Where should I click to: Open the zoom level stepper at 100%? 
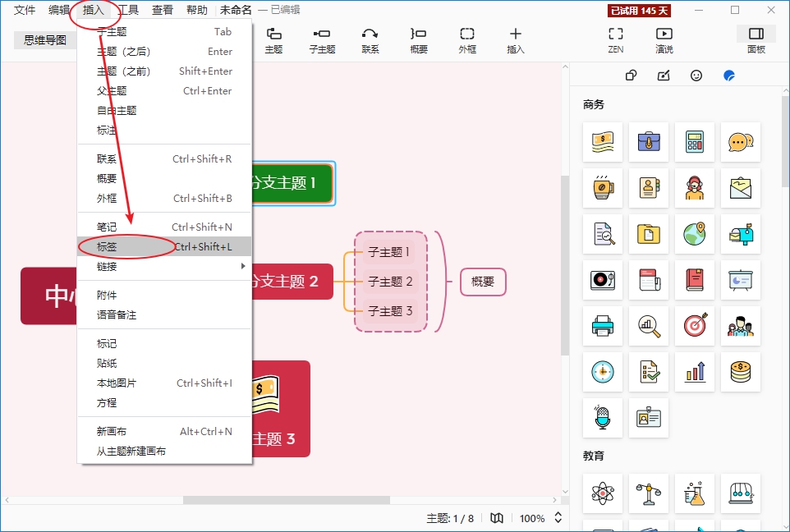[557, 518]
